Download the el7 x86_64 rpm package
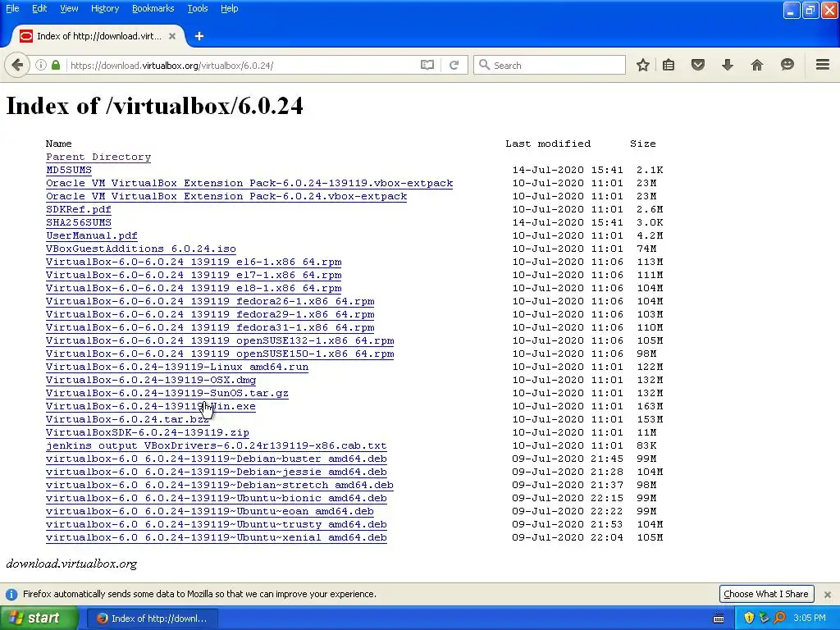 coord(194,275)
